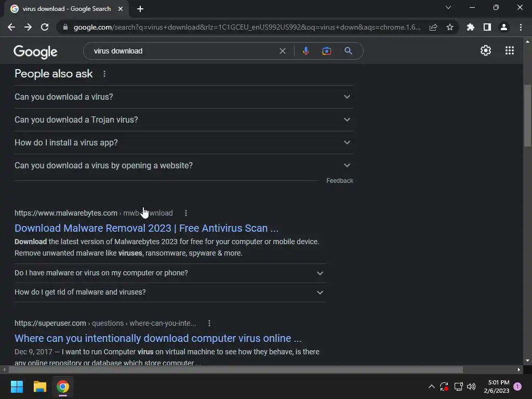Image resolution: width=532 pixels, height=399 pixels.
Task: Open the People also ask options menu
Action: tap(104, 74)
